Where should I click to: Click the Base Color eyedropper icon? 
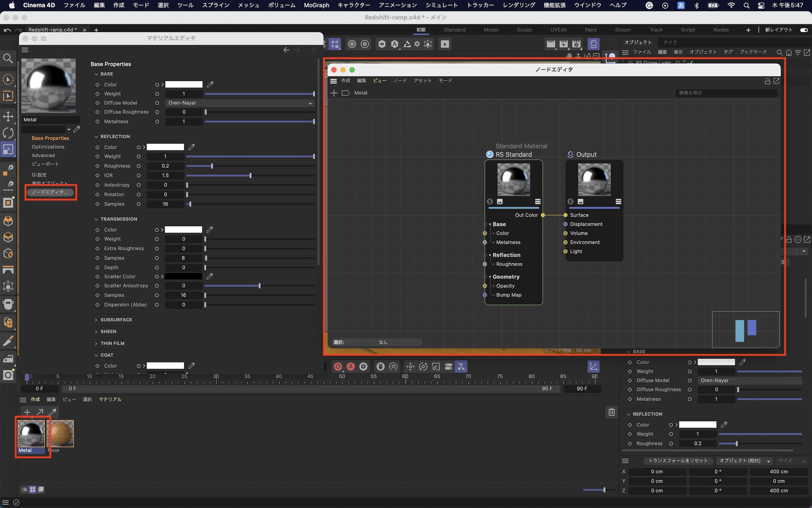click(x=210, y=85)
